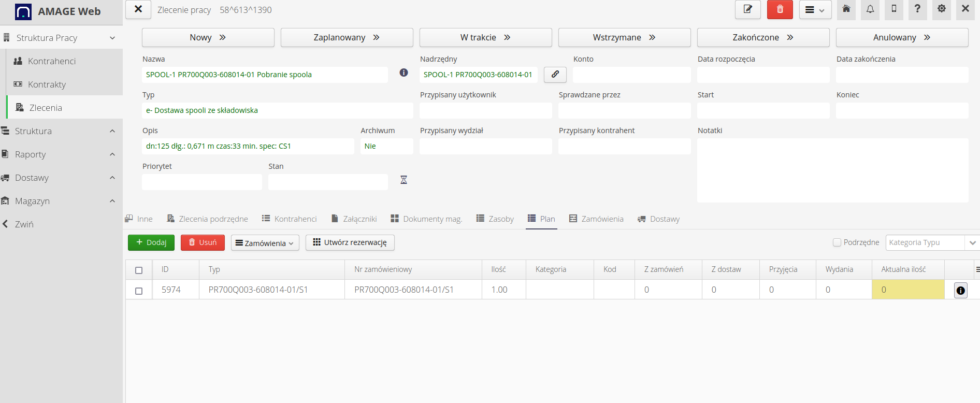Click the info icon beside Nazwa field
Image resolution: width=980 pixels, height=403 pixels.
(403, 73)
